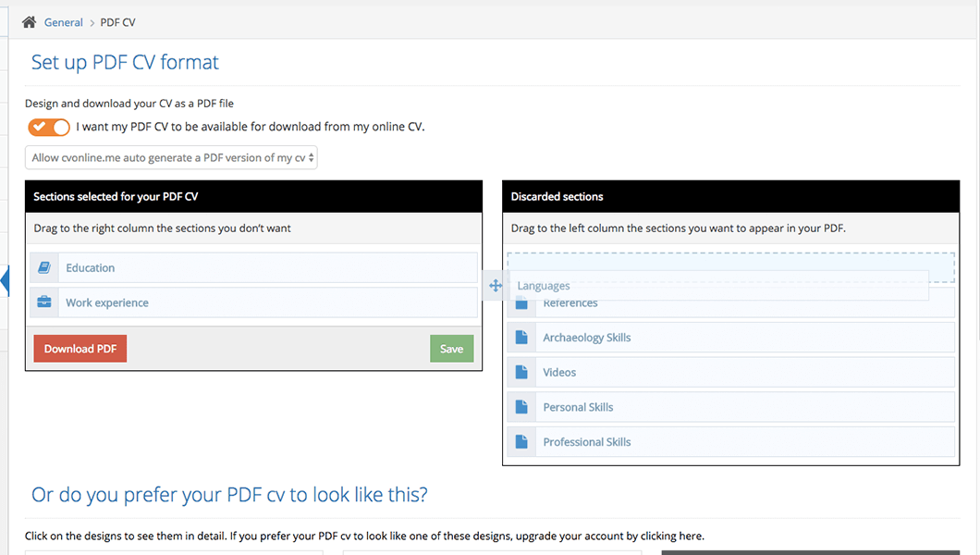Click the Videos document icon

(521, 373)
